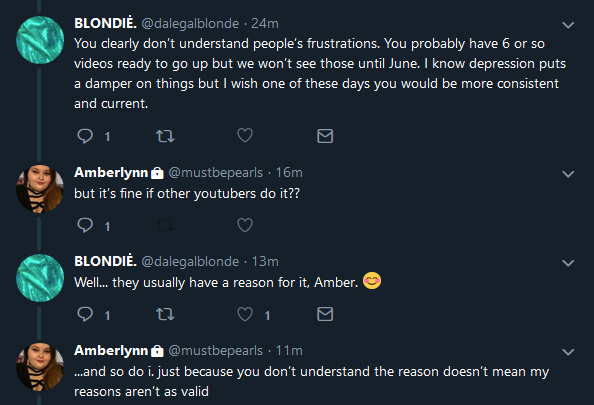
Task: Share the 13m tweet via direct message
Action: pyautogui.click(x=325, y=314)
